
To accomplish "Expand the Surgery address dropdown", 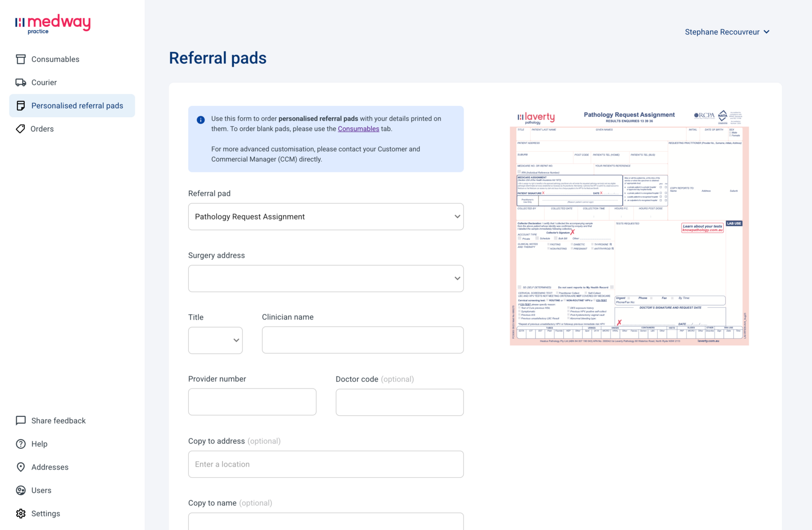I will coord(326,278).
